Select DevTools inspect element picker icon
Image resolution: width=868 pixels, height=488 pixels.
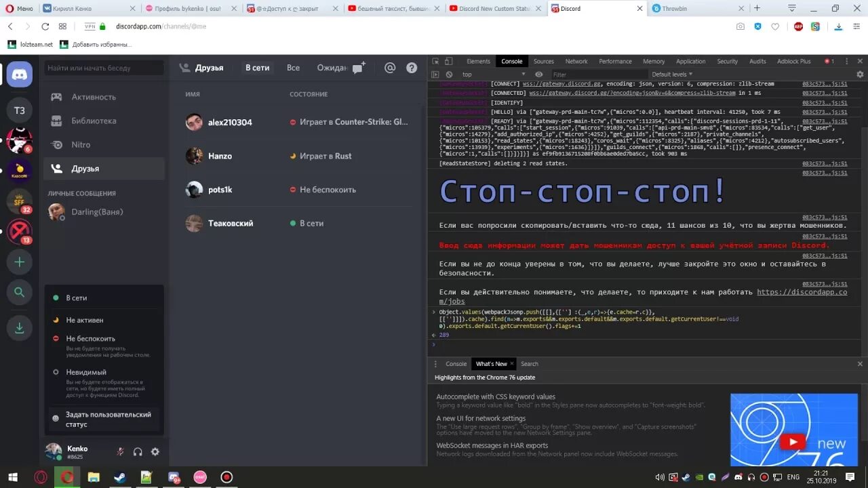point(435,61)
